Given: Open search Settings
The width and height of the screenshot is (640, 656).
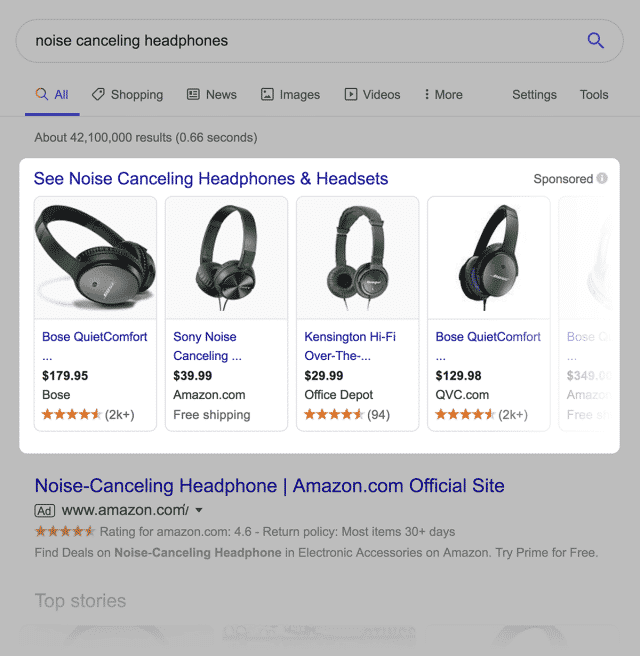Looking at the screenshot, I should [x=534, y=95].
